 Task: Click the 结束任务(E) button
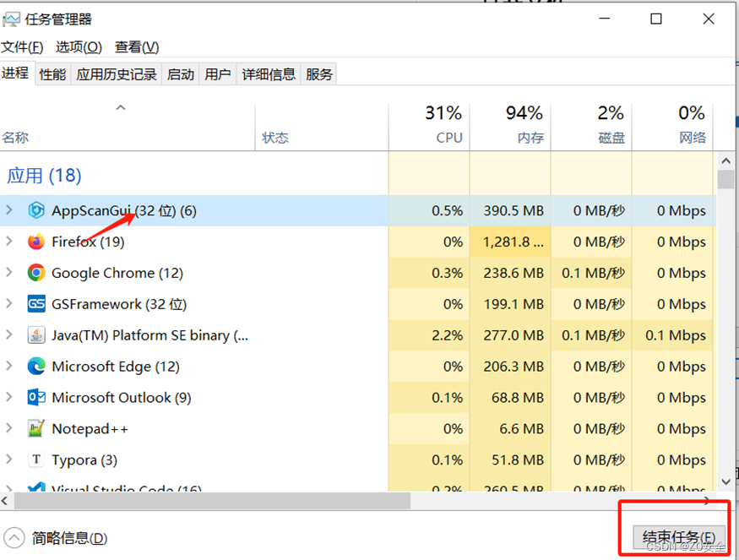click(x=679, y=537)
